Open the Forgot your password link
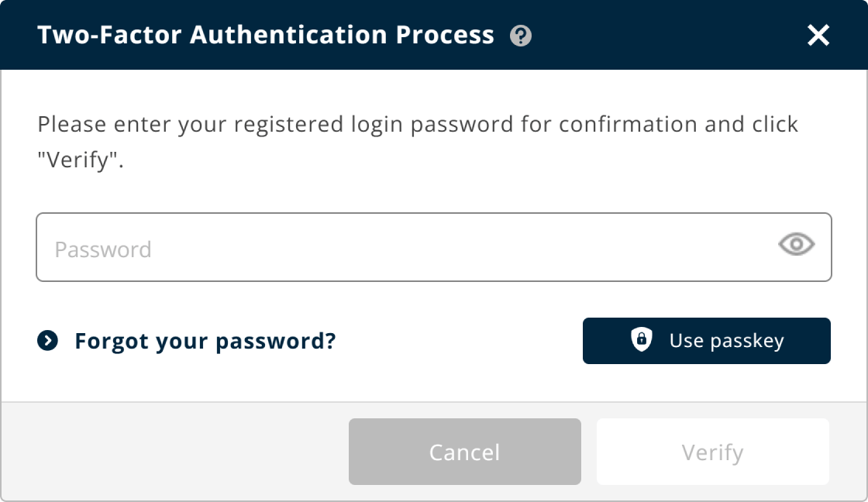This screenshot has height=502, width=868. click(205, 341)
